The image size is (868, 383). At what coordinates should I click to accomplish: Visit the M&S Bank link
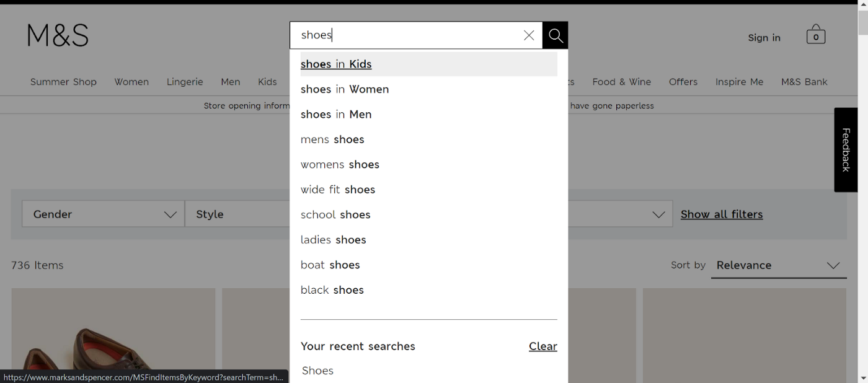[804, 82]
